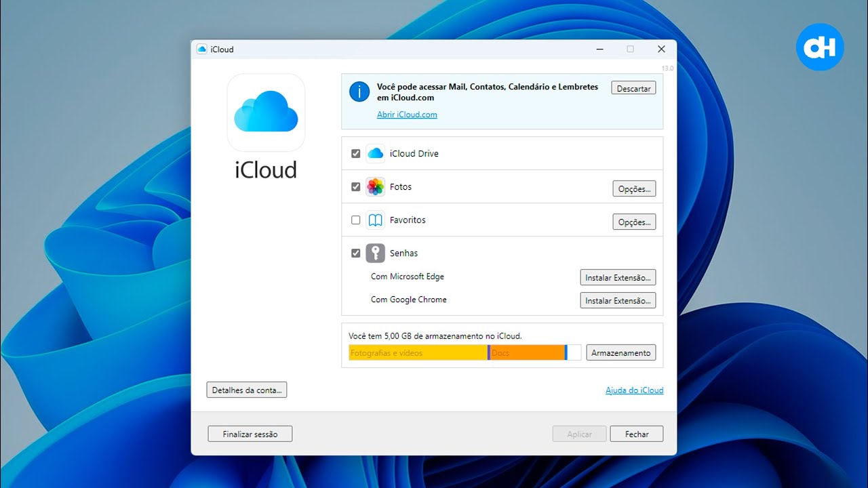The height and width of the screenshot is (488, 868).
Task: Click the iCloud Drive cloud icon
Action: [x=375, y=154]
